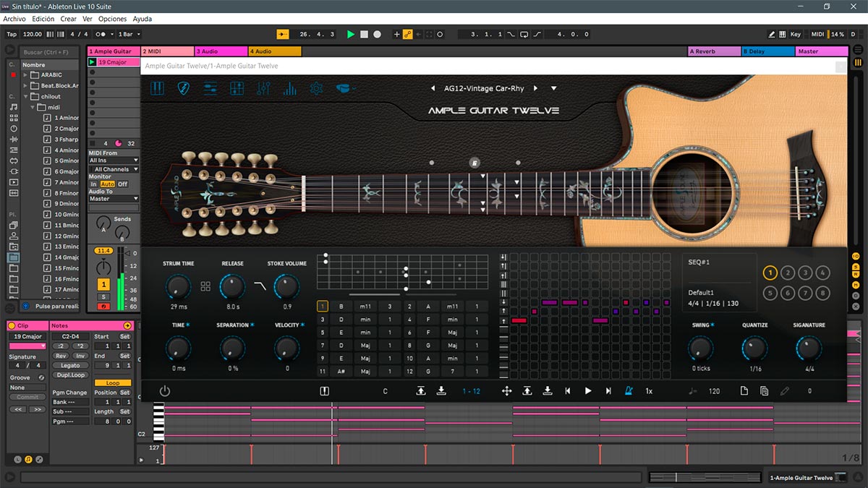This screenshot has height=488, width=868.
Task: Click Release knob 8.0 s
Action: 232,287
